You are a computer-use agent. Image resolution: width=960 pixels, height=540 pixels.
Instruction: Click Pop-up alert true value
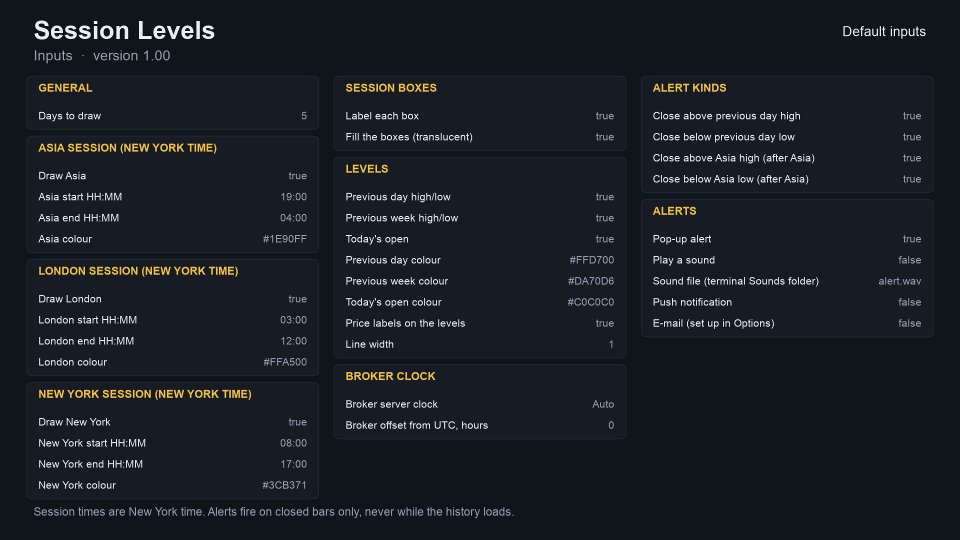(912, 239)
